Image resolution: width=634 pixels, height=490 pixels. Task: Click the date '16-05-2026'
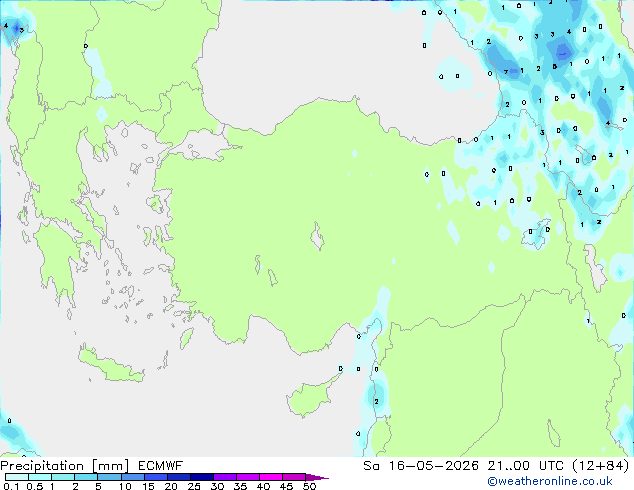pyautogui.click(x=433, y=466)
